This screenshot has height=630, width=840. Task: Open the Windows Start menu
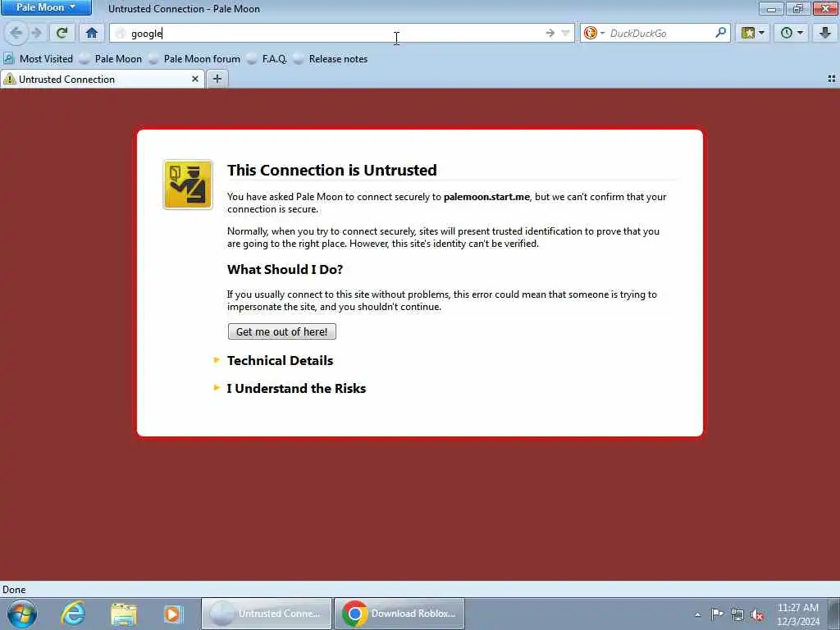pyautogui.click(x=22, y=614)
